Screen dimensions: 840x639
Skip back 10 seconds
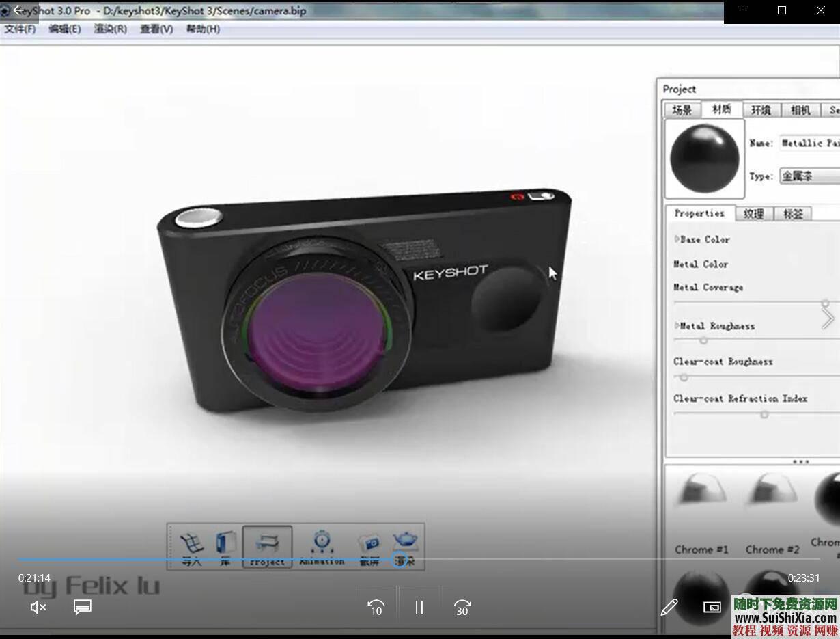(376, 607)
